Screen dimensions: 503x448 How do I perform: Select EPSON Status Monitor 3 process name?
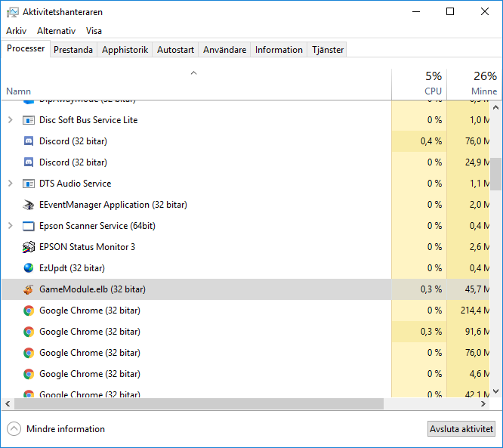pyautogui.click(x=88, y=247)
